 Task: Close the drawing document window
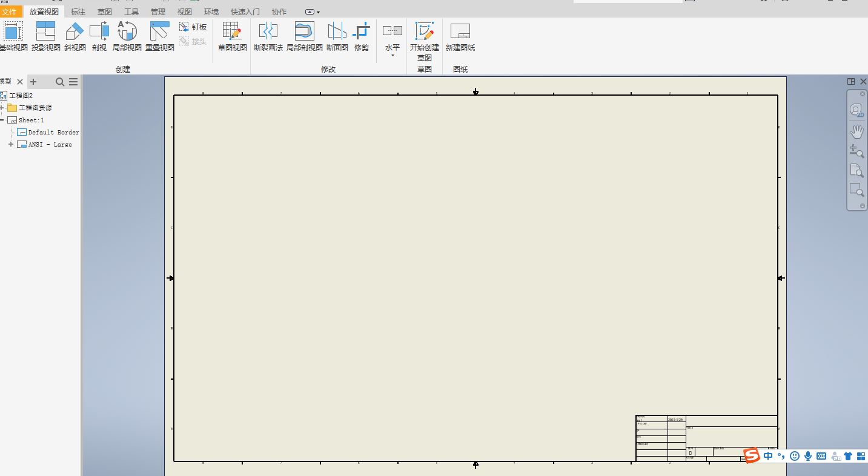[x=863, y=81]
